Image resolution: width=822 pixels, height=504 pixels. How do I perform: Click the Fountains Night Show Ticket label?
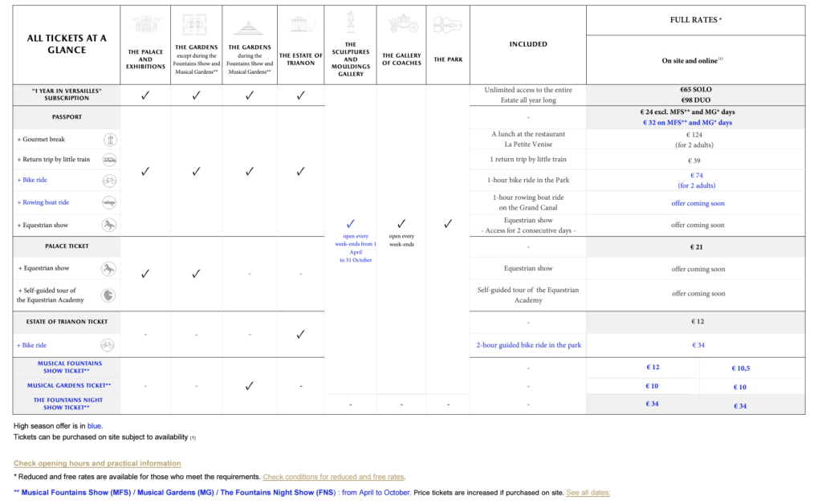(67, 404)
